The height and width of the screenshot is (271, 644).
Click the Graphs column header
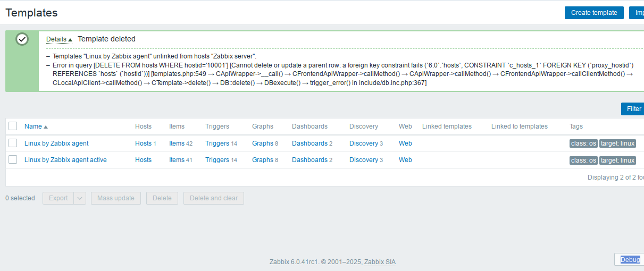(x=263, y=126)
